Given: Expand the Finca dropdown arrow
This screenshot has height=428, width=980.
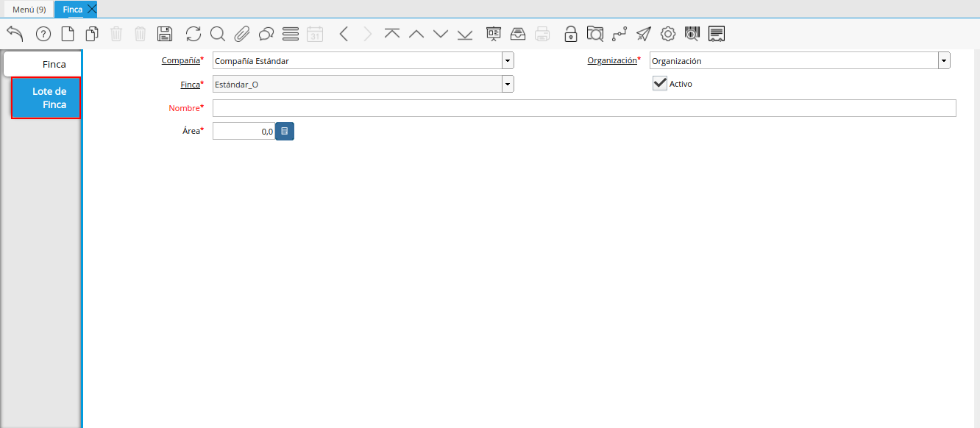Looking at the screenshot, I should tap(508, 84).
